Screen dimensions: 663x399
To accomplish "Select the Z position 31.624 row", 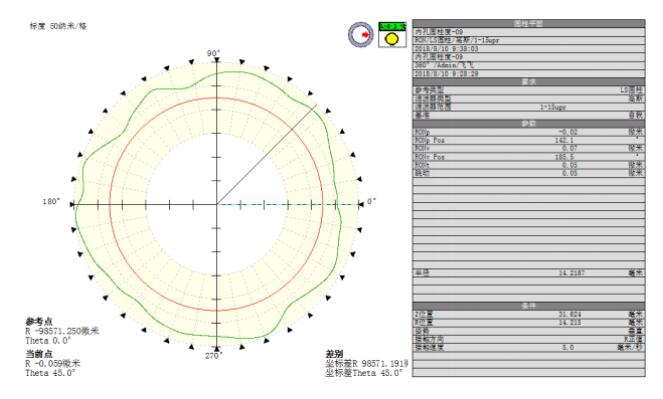I will [529, 314].
